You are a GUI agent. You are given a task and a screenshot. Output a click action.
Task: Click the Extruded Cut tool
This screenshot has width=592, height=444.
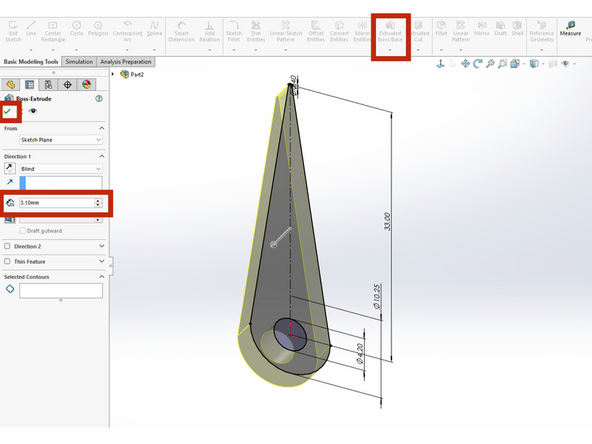pyautogui.click(x=418, y=31)
